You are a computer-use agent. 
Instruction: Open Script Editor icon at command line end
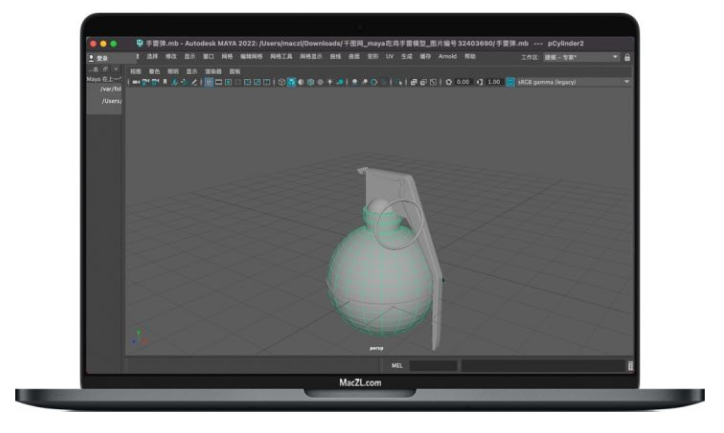tap(630, 366)
